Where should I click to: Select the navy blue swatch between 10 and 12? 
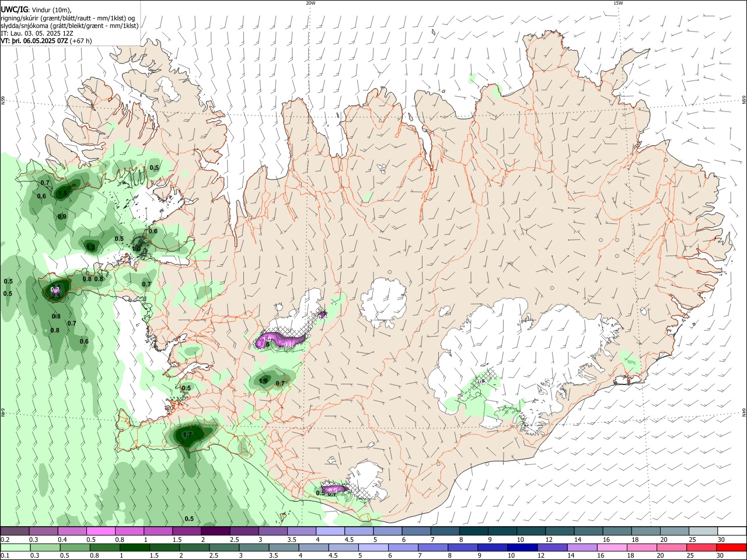pos(522,548)
